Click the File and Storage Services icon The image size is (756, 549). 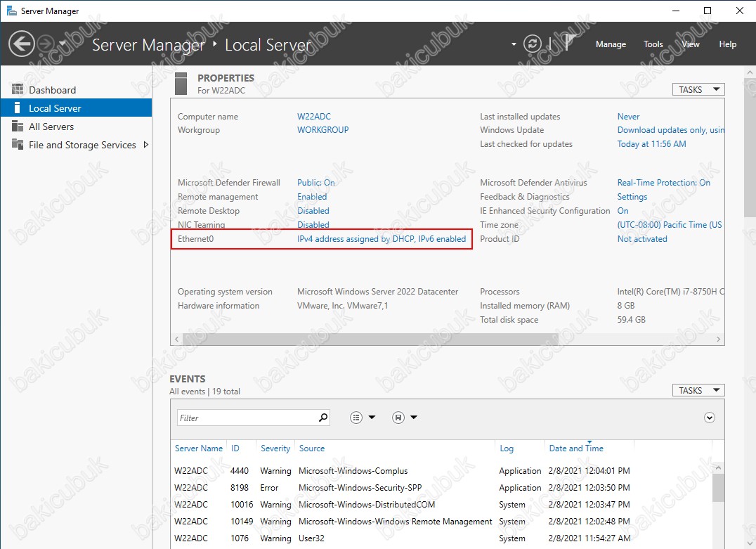coord(18,145)
